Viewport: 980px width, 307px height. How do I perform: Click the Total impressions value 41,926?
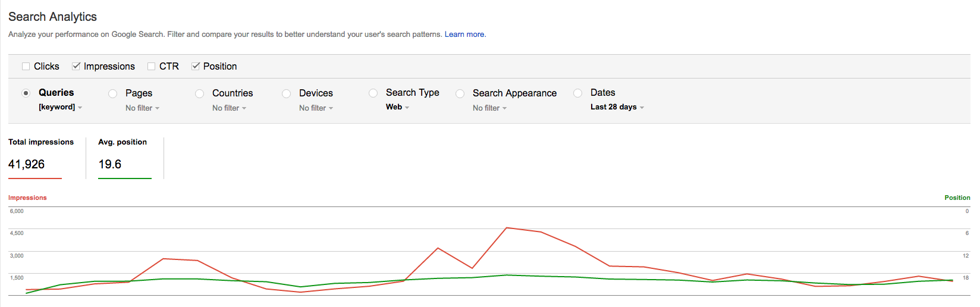pos(26,164)
